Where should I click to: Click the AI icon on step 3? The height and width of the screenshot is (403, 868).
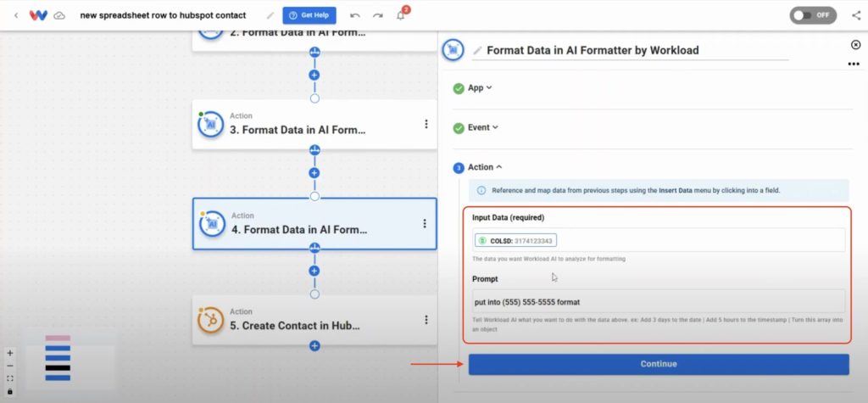211,125
